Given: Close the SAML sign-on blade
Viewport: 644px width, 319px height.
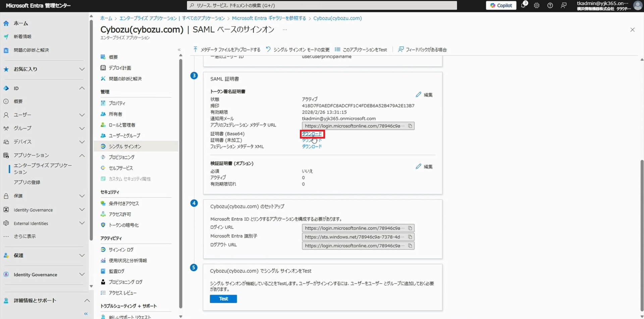Looking at the screenshot, I should tap(632, 30).
